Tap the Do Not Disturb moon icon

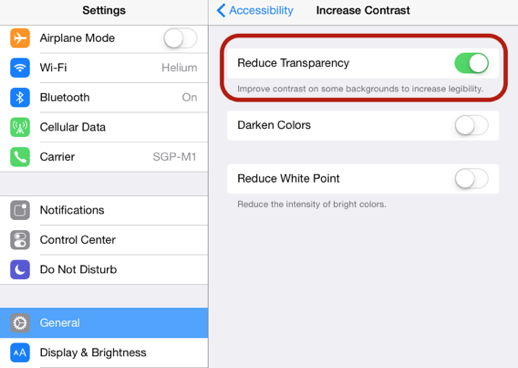pyautogui.click(x=20, y=269)
